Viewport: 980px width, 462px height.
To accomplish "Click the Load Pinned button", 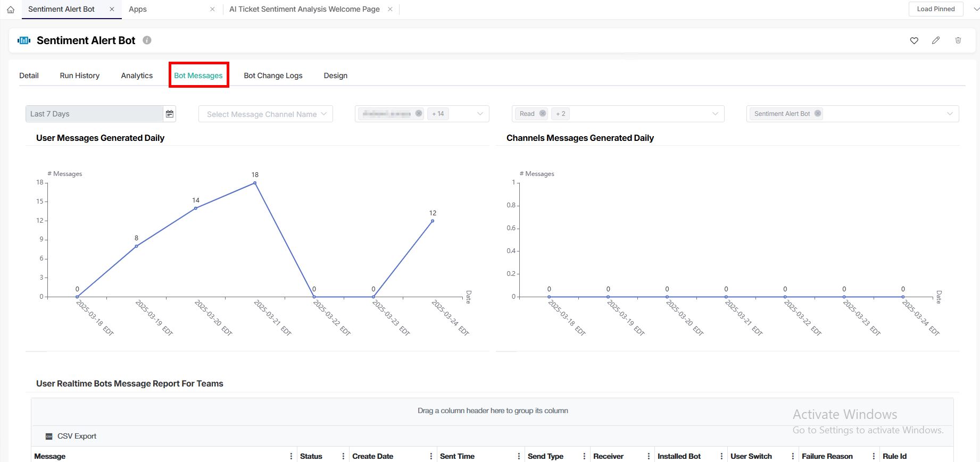I will (936, 9).
